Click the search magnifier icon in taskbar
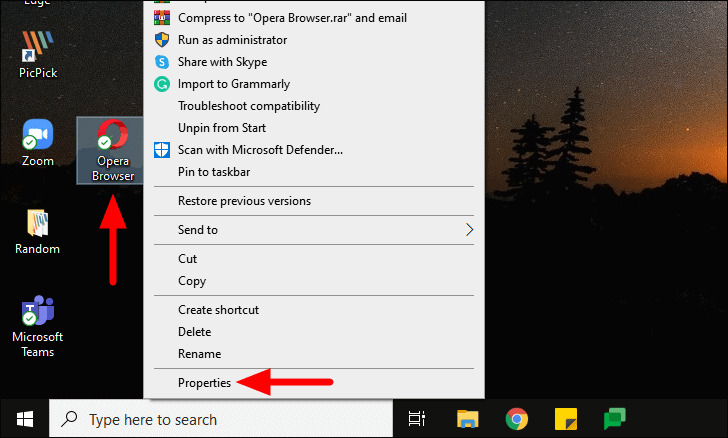Screen dimensions: 728x438 click(69, 419)
